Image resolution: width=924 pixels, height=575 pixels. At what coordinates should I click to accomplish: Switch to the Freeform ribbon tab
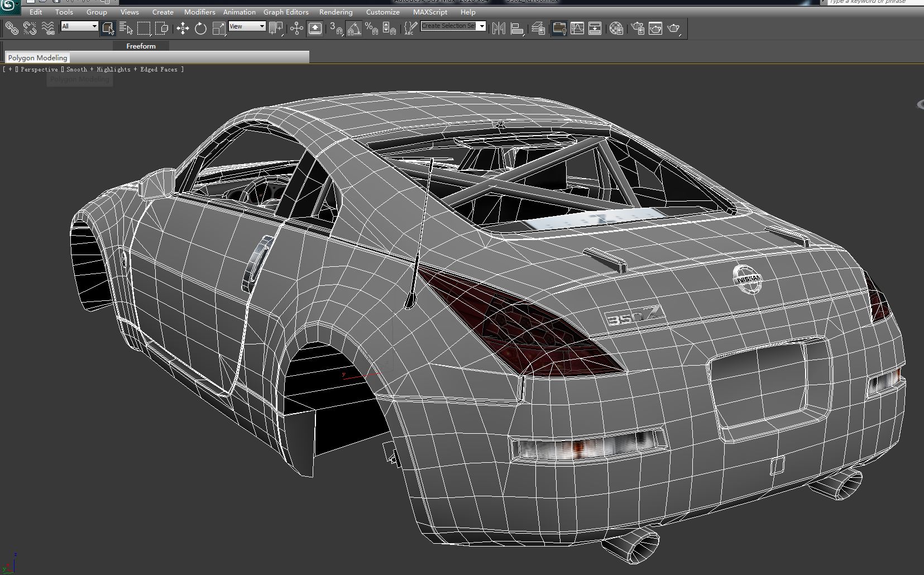pos(141,46)
